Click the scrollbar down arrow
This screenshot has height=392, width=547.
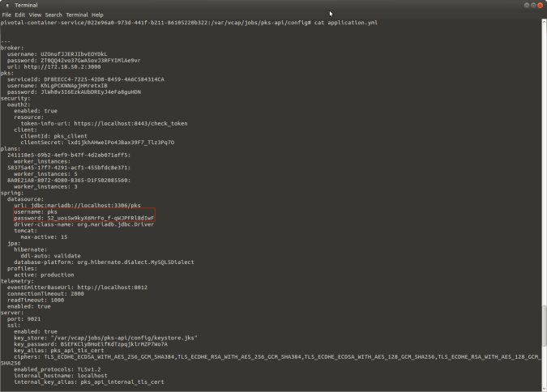(x=544, y=388)
